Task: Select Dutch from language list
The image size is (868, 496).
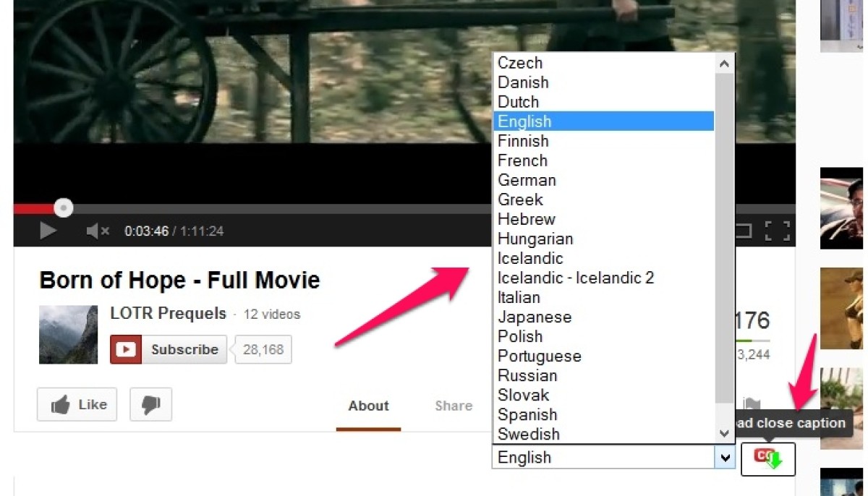Action: pyautogui.click(x=603, y=102)
